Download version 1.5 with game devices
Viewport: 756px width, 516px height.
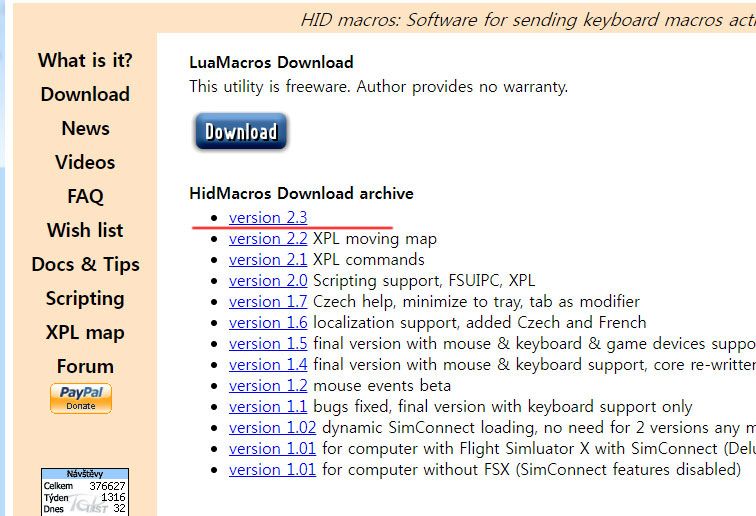[x=268, y=343]
